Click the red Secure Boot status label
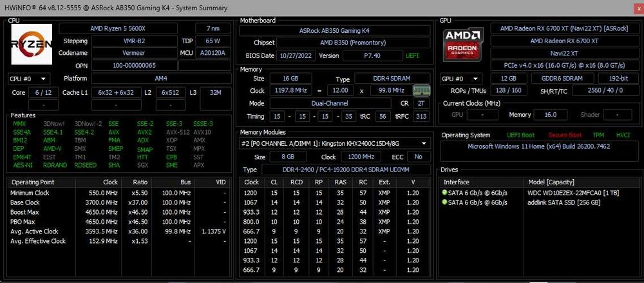644x283 pixels. 566,135
